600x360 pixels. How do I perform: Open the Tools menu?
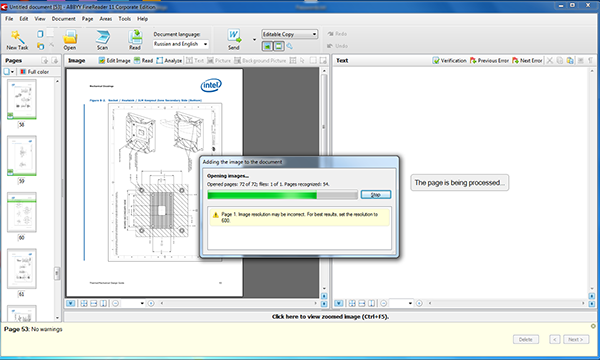click(x=124, y=19)
